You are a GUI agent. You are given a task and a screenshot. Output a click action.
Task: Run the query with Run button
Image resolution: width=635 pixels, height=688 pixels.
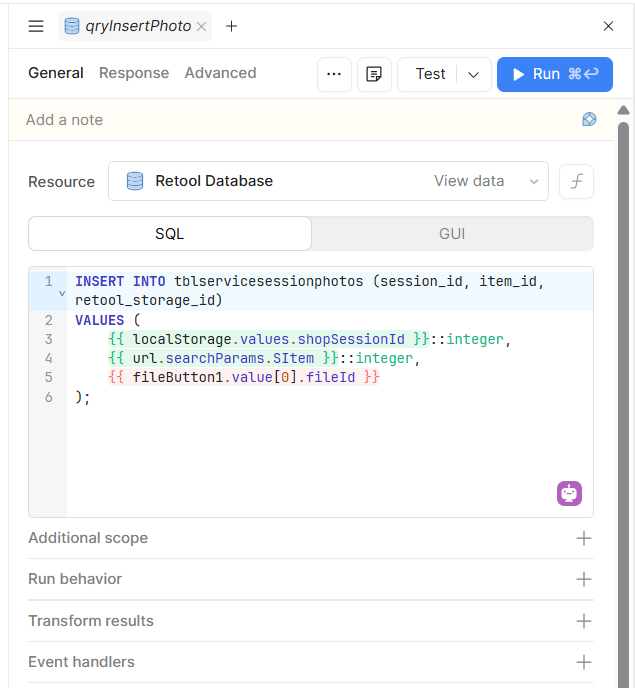point(554,74)
